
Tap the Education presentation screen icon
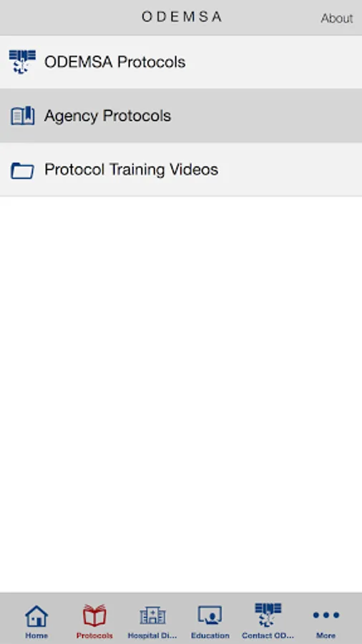click(x=210, y=615)
